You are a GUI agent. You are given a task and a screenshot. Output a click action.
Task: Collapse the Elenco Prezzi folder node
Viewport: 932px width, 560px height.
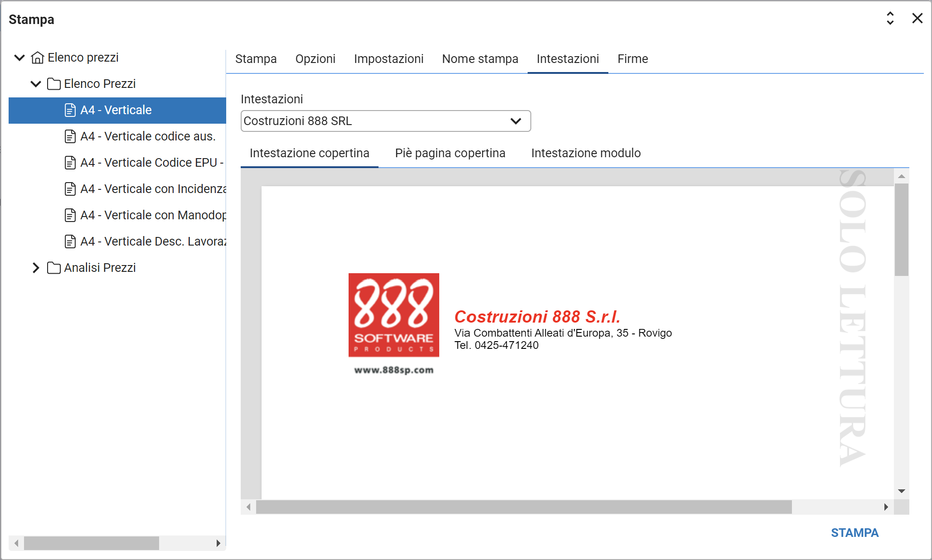36,84
